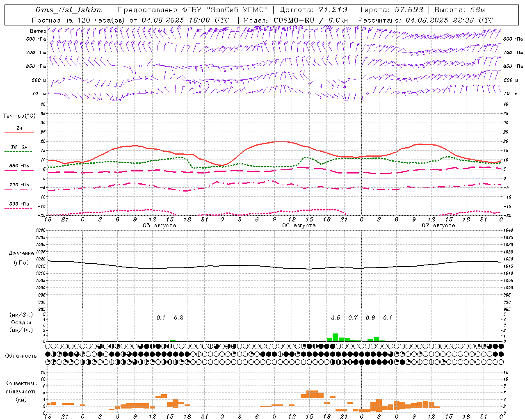Click the Высота: 58м value
Viewport: 525px width, 420px height.
coord(459,10)
